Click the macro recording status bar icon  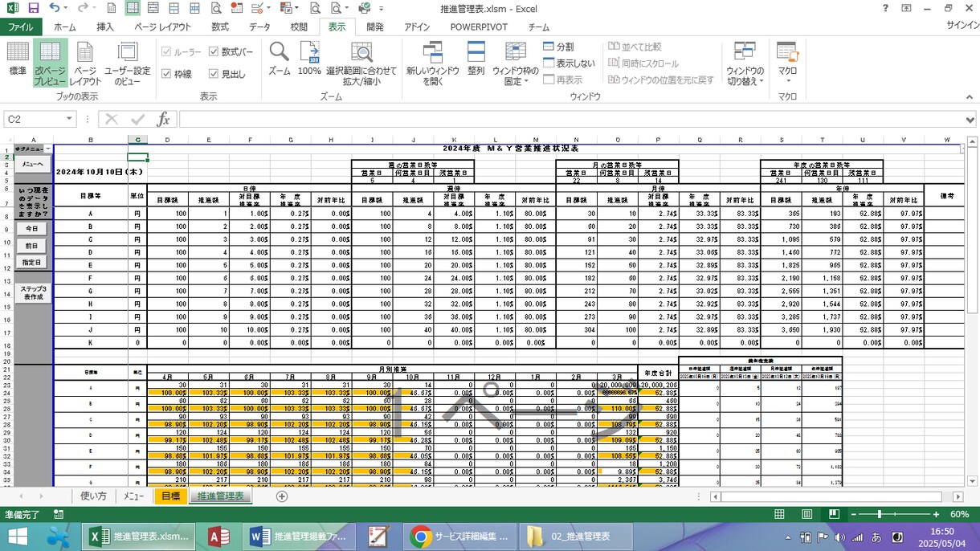(59, 514)
